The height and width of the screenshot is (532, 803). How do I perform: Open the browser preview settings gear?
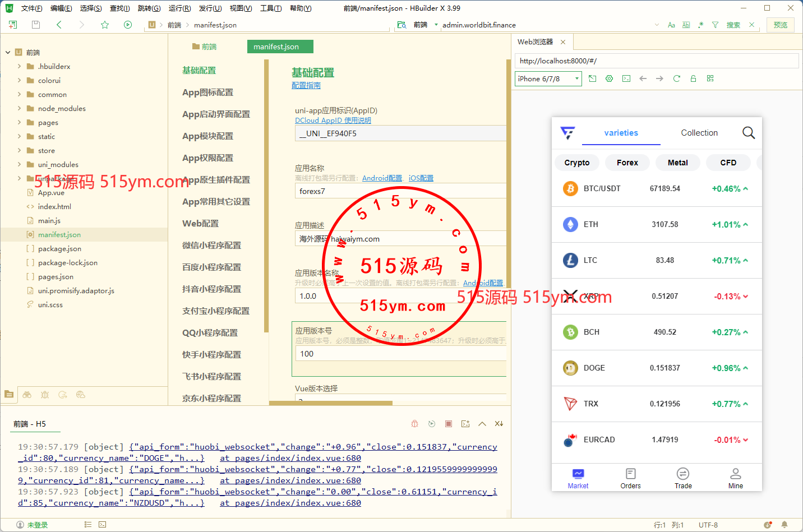(609, 78)
